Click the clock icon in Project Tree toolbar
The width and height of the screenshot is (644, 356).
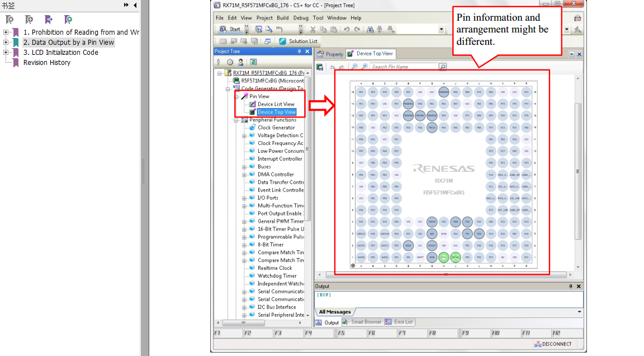pos(230,62)
